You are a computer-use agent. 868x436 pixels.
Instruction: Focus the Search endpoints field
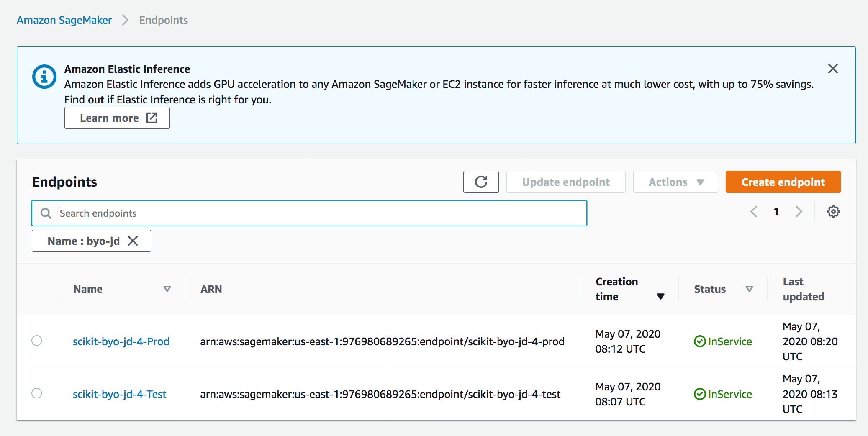pyautogui.click(x=309, y=213)
